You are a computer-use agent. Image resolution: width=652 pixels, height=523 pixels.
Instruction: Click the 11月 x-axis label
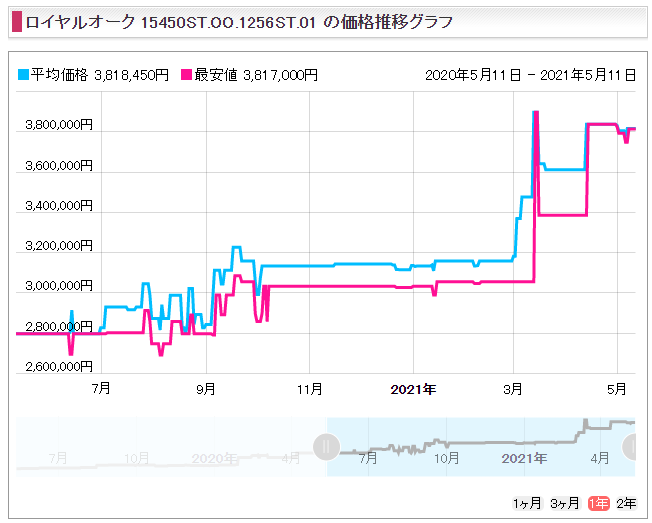[x=310, y=389]
